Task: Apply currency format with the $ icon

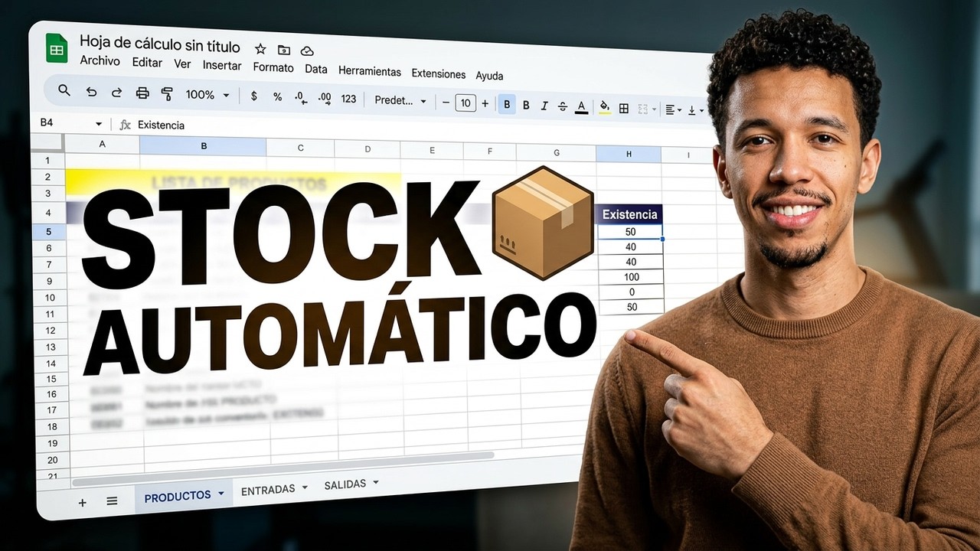Action: 254,96
